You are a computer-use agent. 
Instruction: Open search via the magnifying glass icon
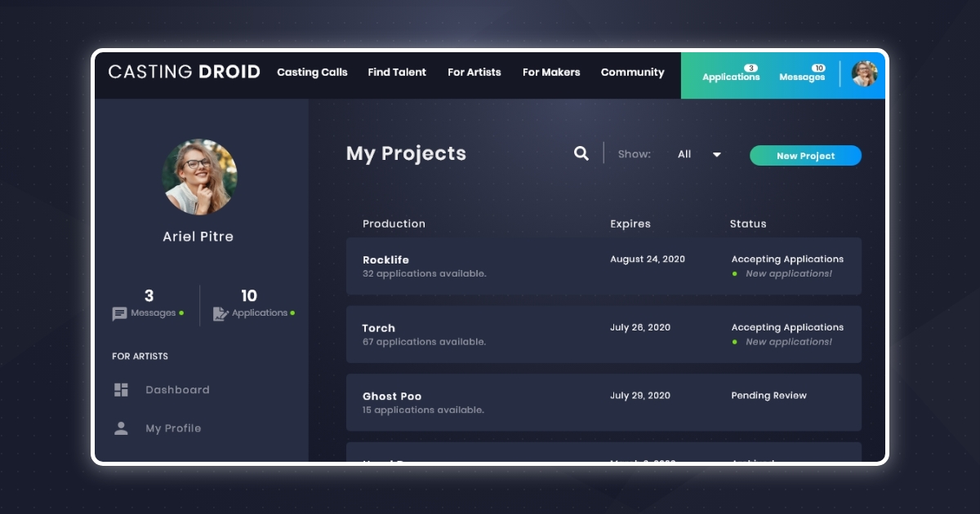click(x=581, y=153)
